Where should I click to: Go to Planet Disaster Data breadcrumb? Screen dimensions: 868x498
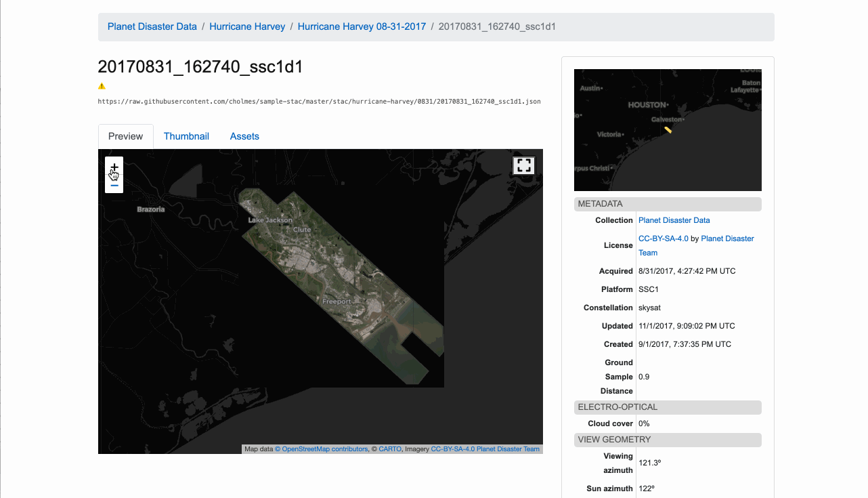[x=152, y=26]
